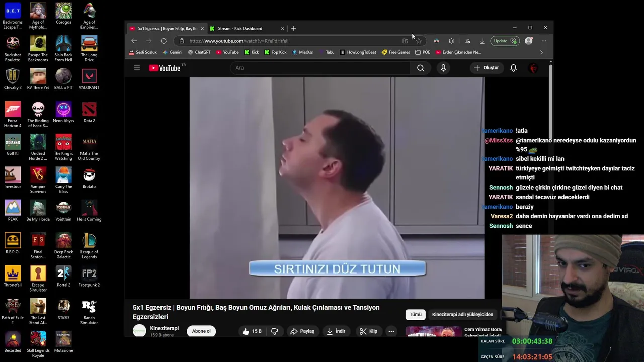Open the Portal 2 desktop icon

click(63, 277)
